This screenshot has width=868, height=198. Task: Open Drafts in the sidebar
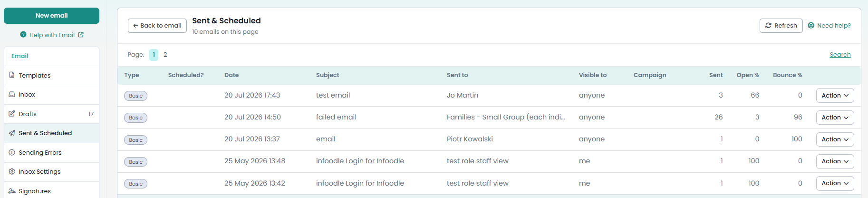(51, 114)
